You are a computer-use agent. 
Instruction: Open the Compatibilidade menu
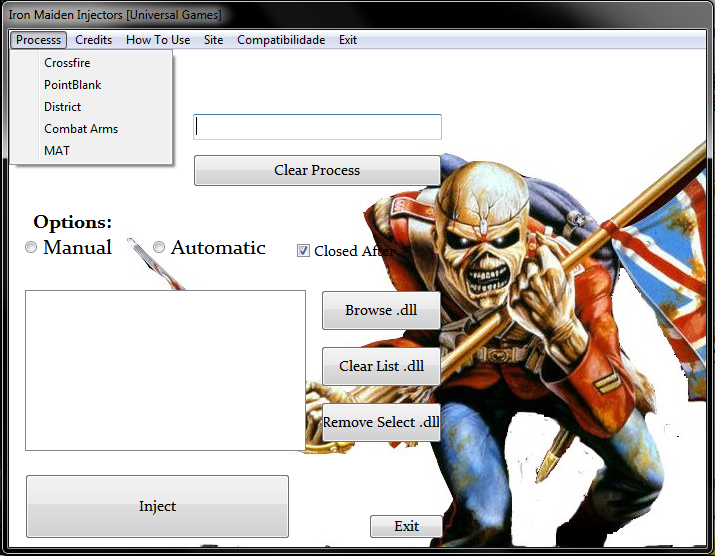click(x=281, y=40)
